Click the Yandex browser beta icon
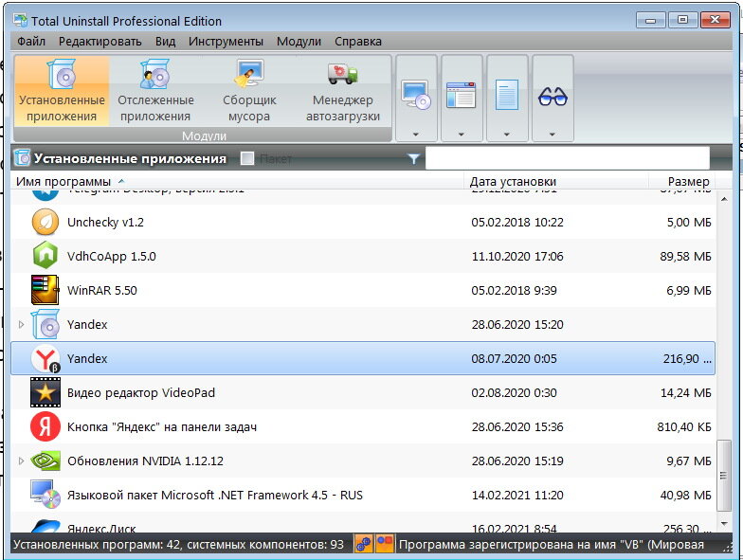This screenshot has width=743, height=560. pyautogui.click(x=45, y=358)
